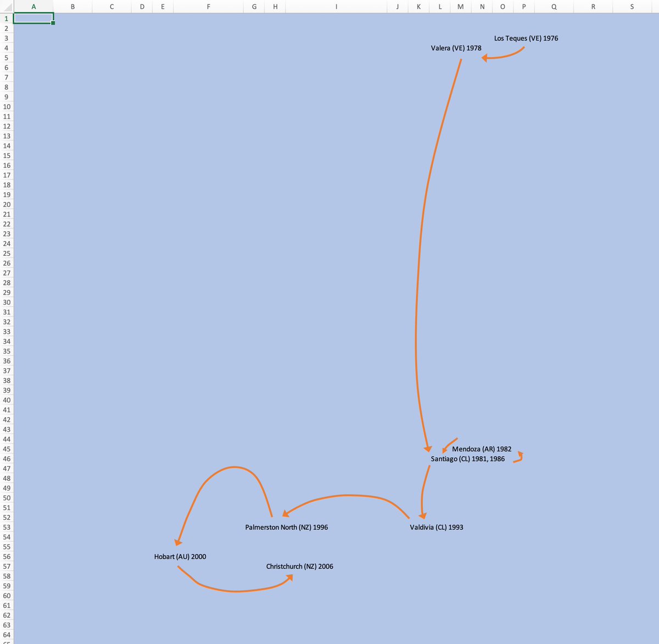Select the arrow from Valdivia to Palmerston North

pos(346,495)
